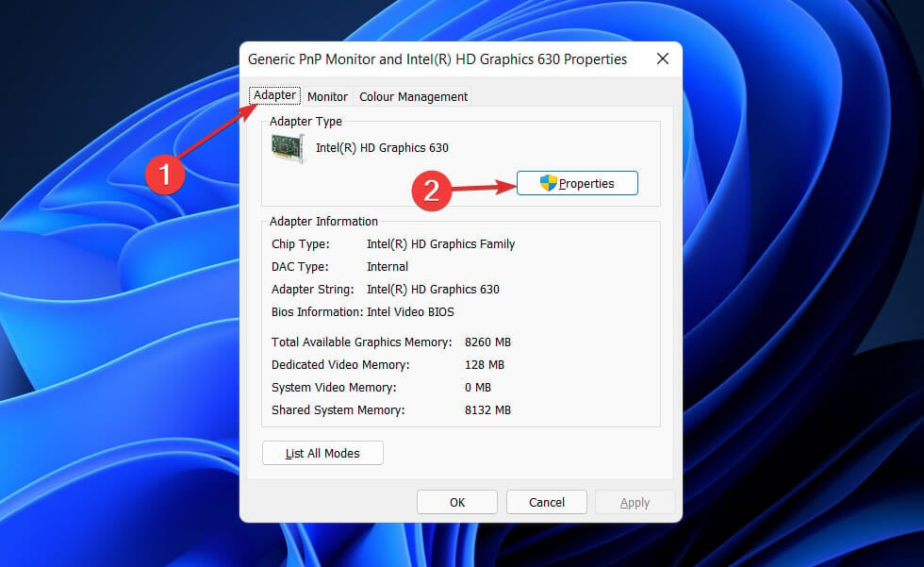This screenshot has width=924, height=567.
Task: Click the 8260 MB total graphics memory value
Action: (488, 342)
